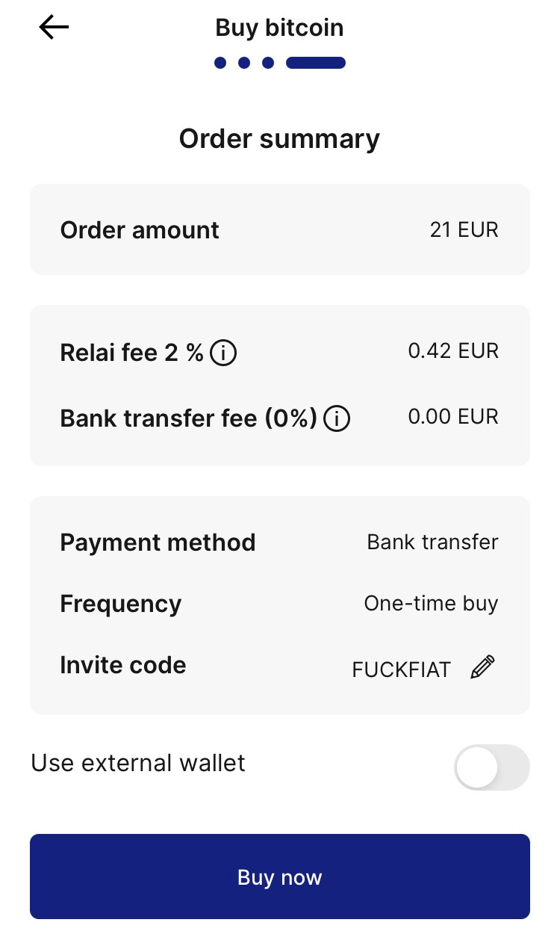Click the 0.00 EUR transfer fee value
Screen dimensions: 560x949
(x=453, y=416)
